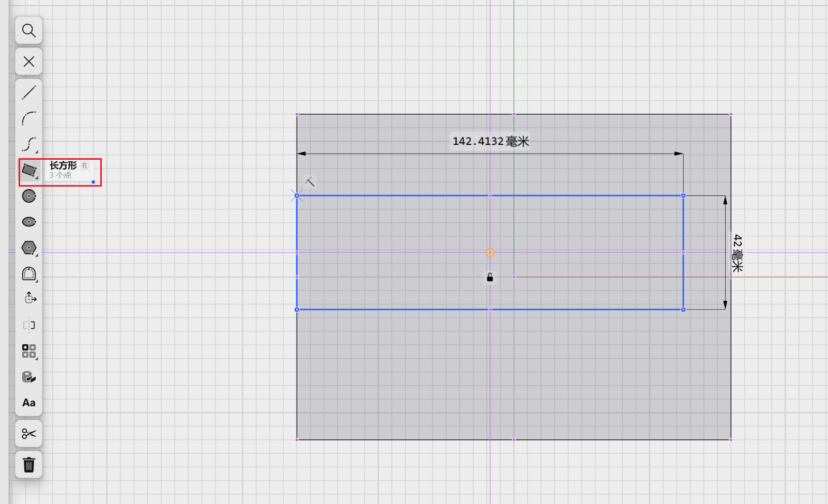Pick the Circle sketch tool

click(x=29, y=196)
